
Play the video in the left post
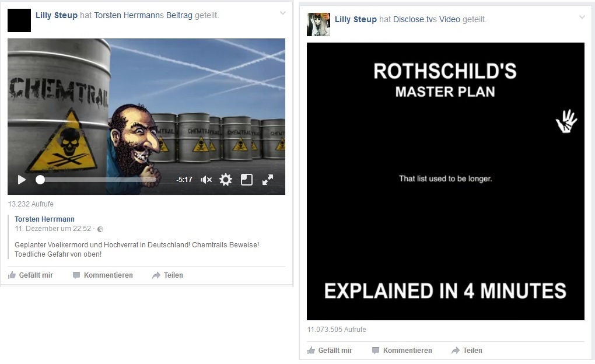point(22,180)
